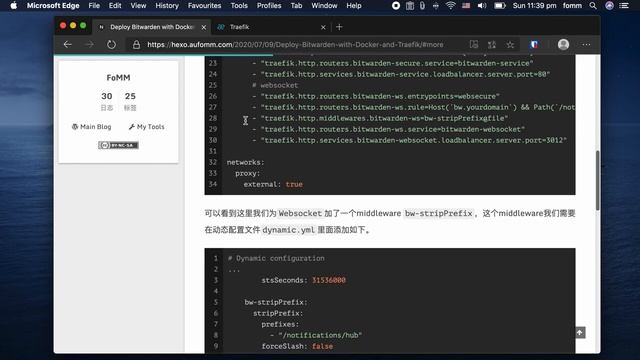Image resolution: width=640 pixels, height=360 pixels.
Task: Click the fomm user name in menu bar
Action: coord(572,6)
